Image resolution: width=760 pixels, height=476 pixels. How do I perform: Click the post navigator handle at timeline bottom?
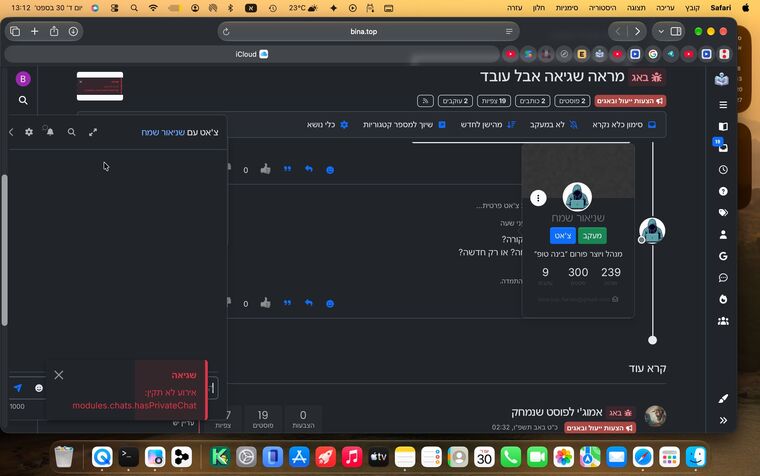click(652, 340)
